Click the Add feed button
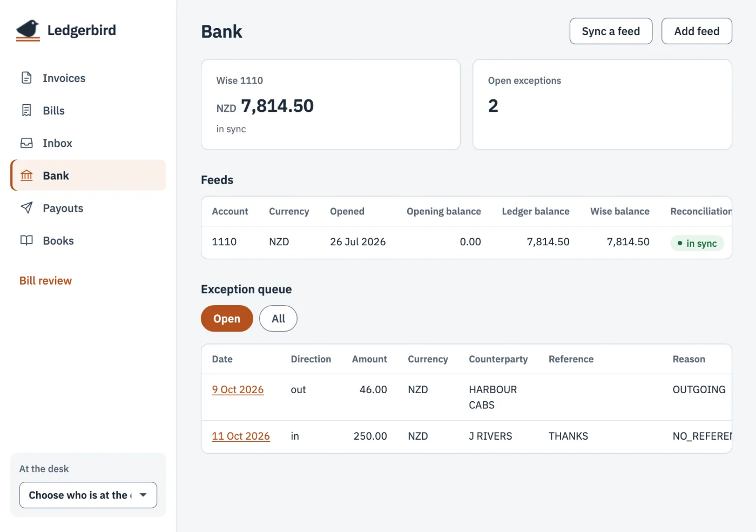The height and width of the screenshot is (532, 756). (x=697, y=31)
